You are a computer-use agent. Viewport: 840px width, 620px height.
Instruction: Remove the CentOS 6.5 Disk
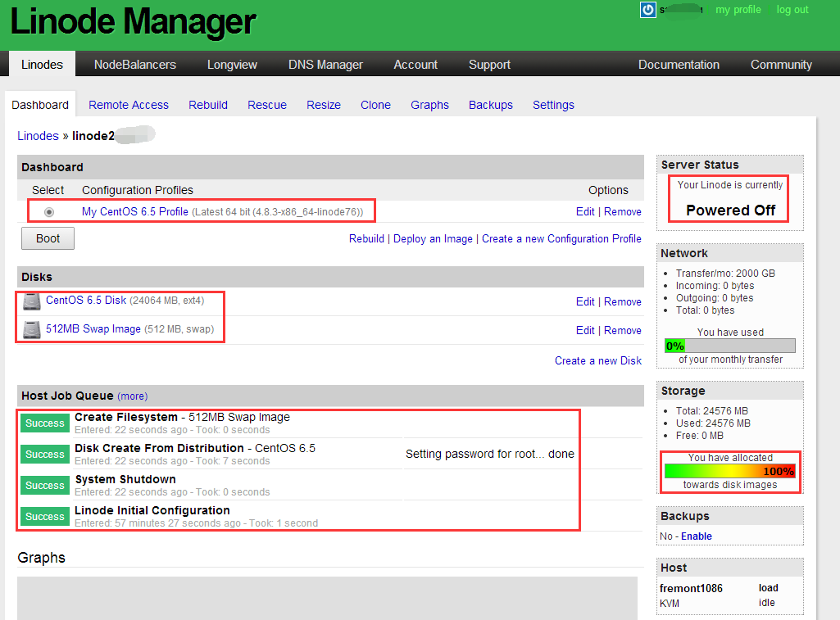coord(623,301)
